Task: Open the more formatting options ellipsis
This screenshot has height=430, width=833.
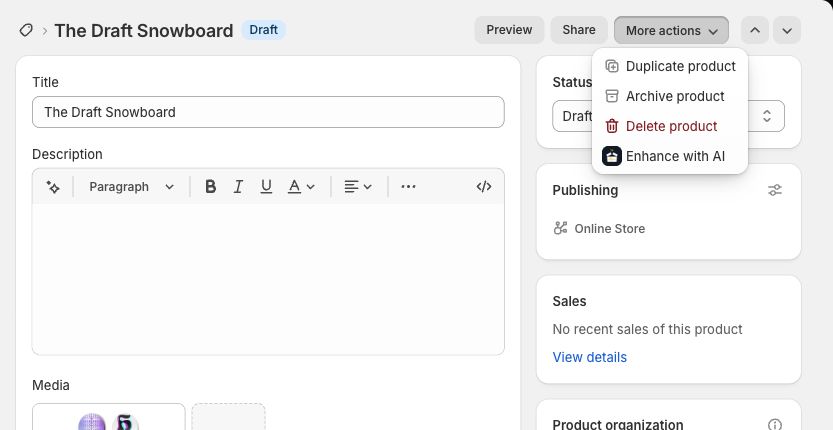Action: tap(408, 187)
